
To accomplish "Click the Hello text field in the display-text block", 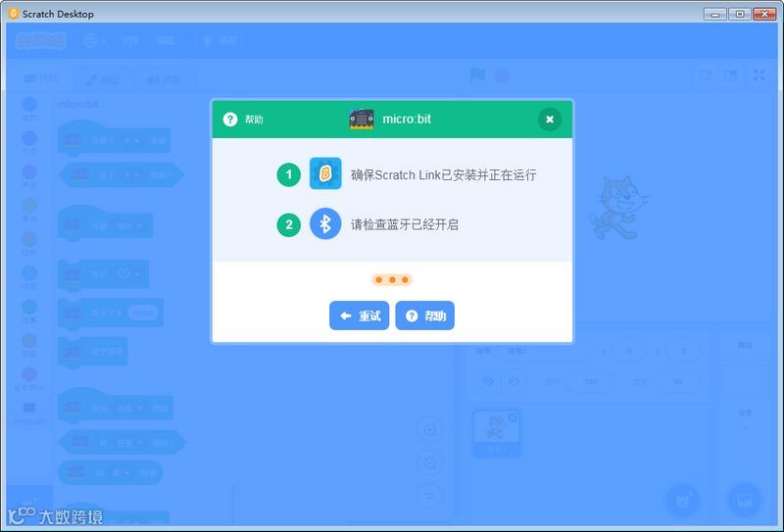I will 142,313.
